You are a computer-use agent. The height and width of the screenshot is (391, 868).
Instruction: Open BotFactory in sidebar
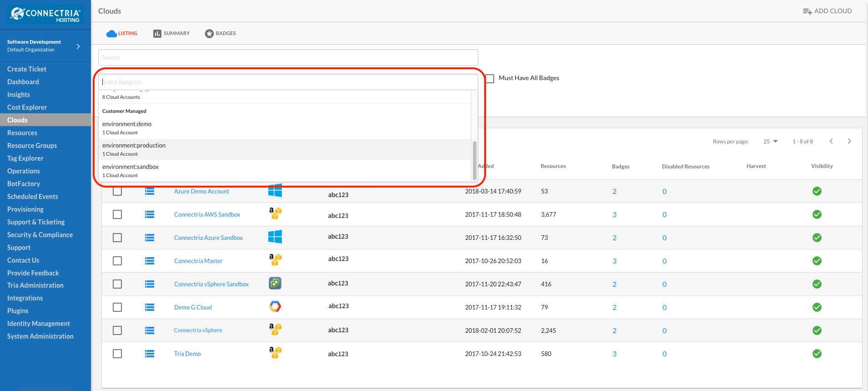click(x=24, y=184)
